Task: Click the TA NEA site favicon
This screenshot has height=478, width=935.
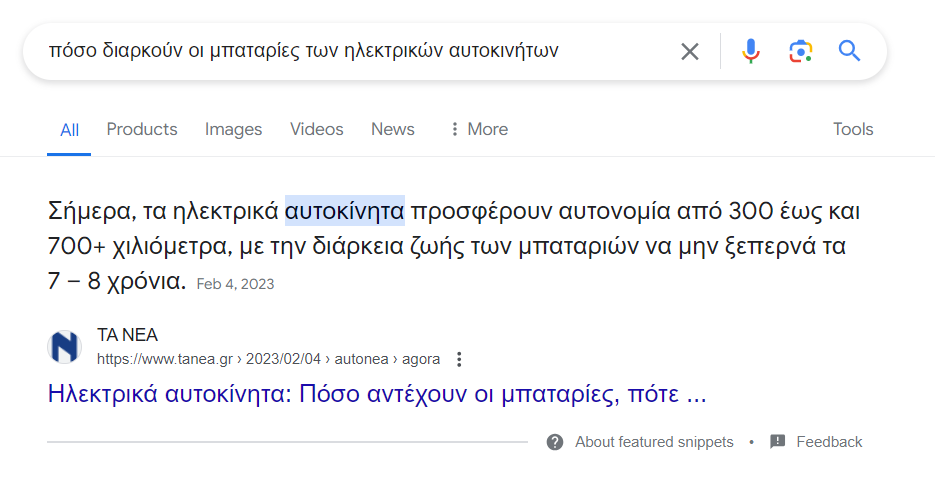Action: [x=65, y=347]
